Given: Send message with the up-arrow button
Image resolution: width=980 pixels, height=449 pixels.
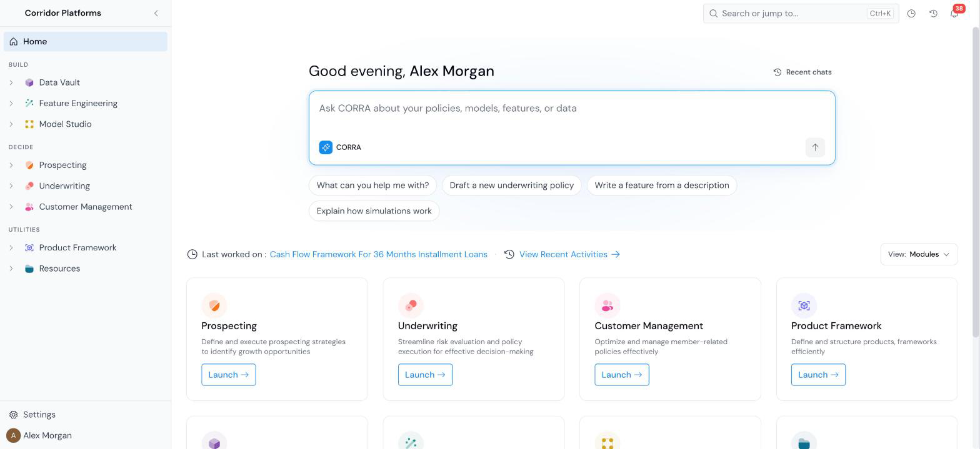Looking at the screenshot, I should click(x=815, y=147).
